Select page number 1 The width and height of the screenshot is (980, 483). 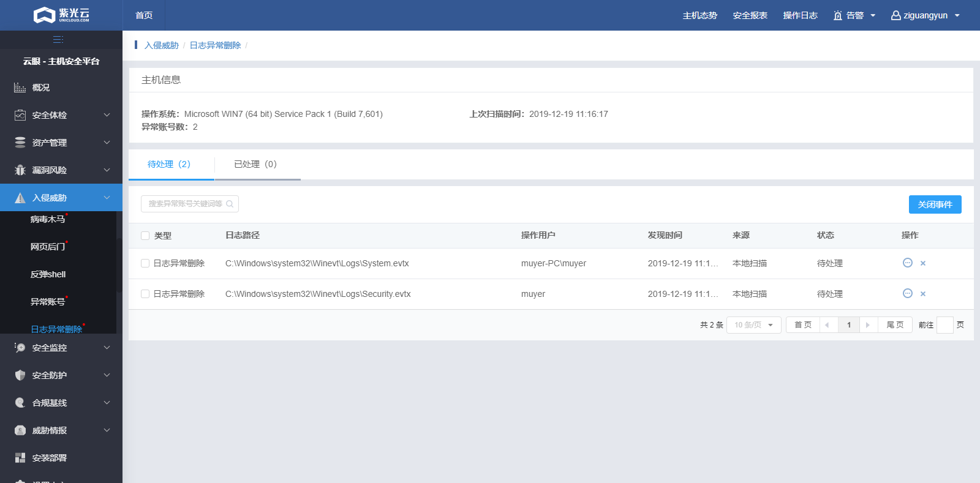click(849, 325)
